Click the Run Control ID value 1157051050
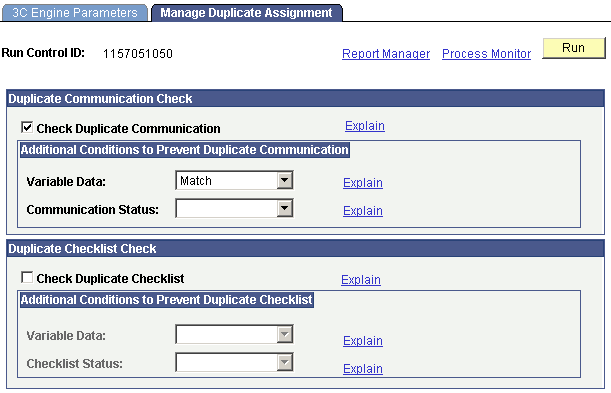 [x=138, y=53]
